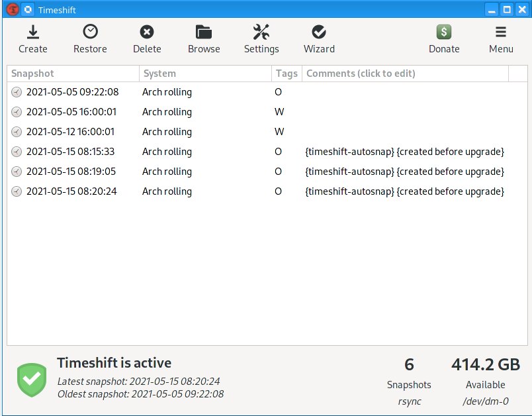The width and height of the screenshot is (532, 416).
Task: Click the rsync label
Action: pyautogui.click(x=409, y=401)
